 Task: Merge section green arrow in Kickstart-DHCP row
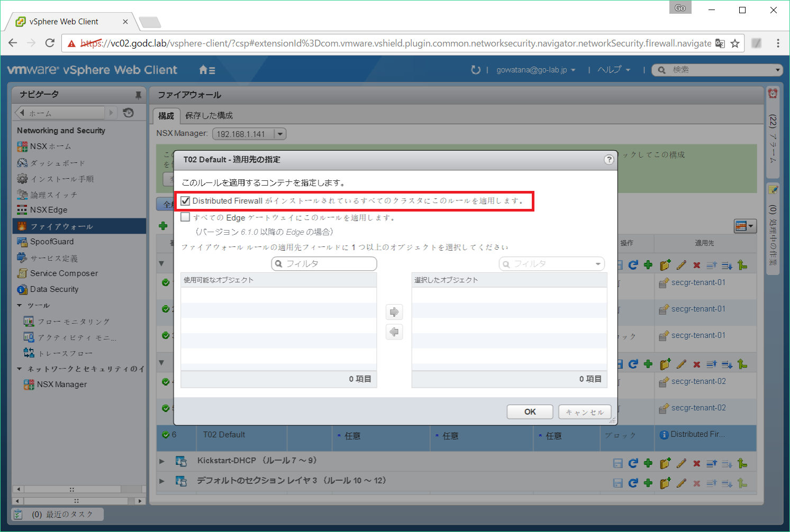pyautogui.click(x=742, y=463)
